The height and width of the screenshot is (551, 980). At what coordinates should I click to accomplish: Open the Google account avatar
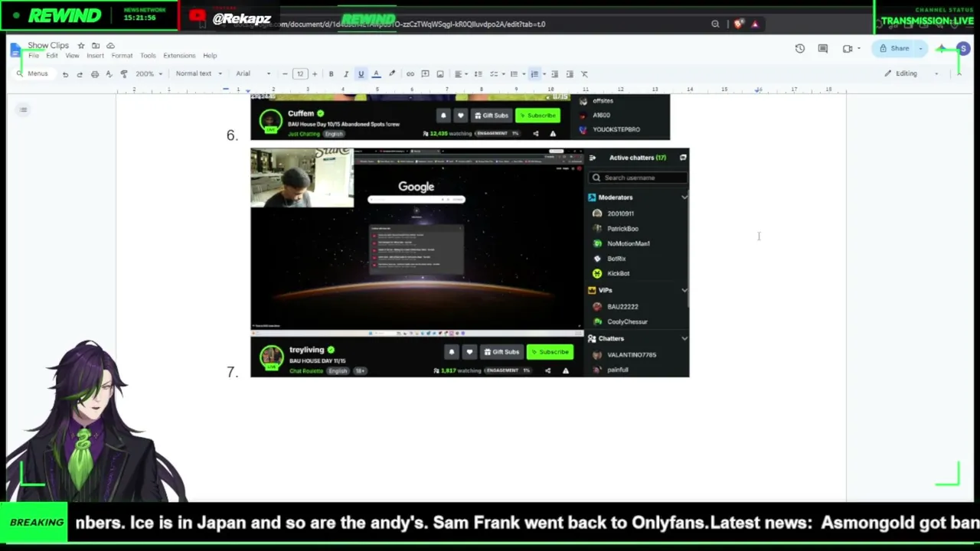tap(963, 49)
